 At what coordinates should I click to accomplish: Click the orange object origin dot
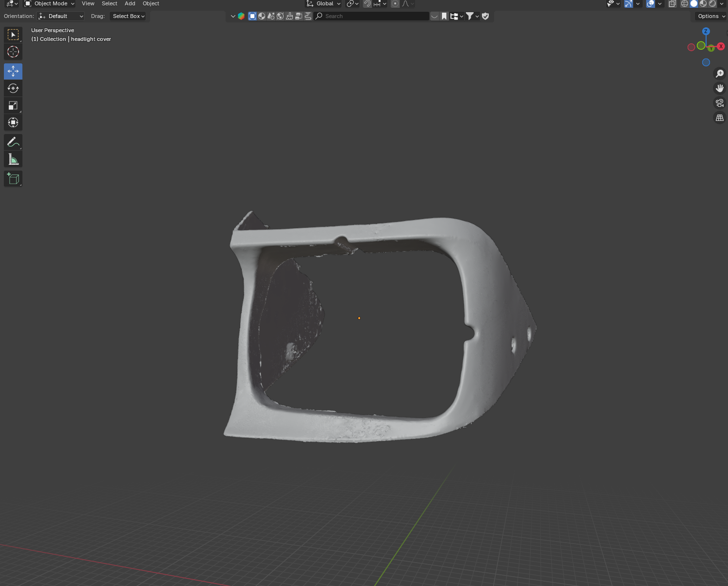(359, 318)
